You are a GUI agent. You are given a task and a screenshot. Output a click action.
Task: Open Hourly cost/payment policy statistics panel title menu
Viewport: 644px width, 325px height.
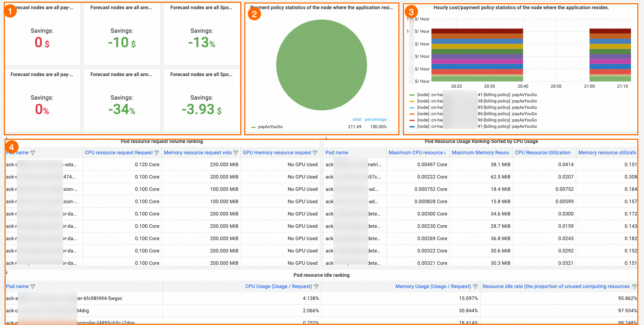[x=521, y=7]
